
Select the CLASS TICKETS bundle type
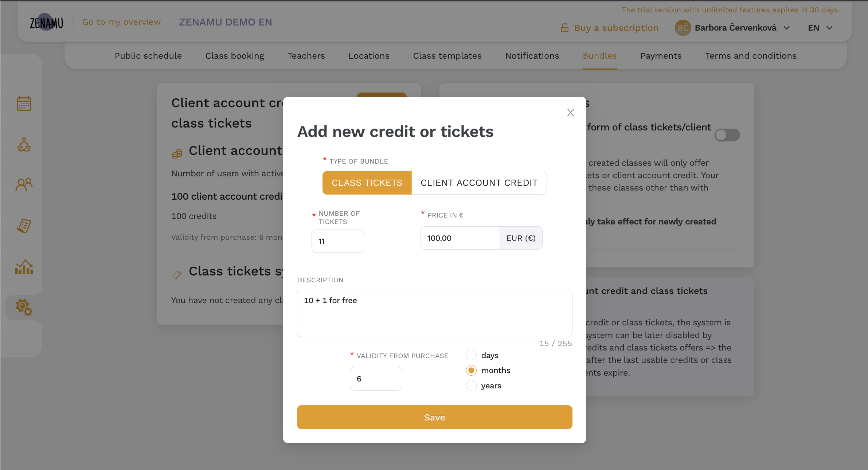tap(367, 182)
